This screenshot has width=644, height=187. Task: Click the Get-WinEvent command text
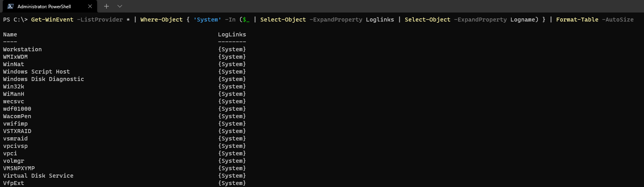pos(52,20)
